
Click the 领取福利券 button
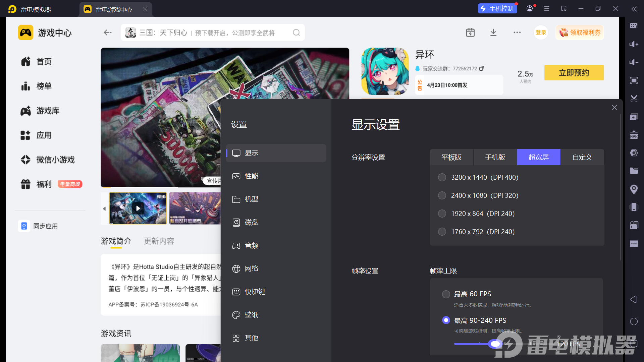[x=580, y=33]
